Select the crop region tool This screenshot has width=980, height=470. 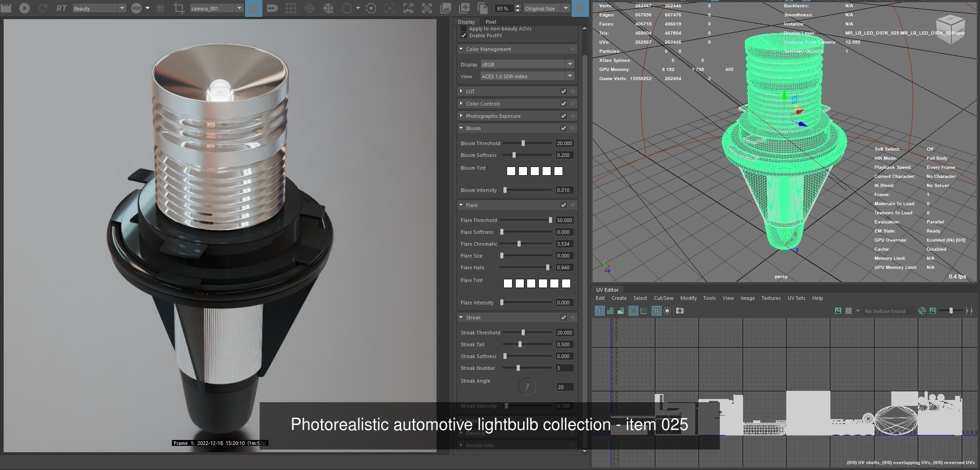[x=179, y=8]
